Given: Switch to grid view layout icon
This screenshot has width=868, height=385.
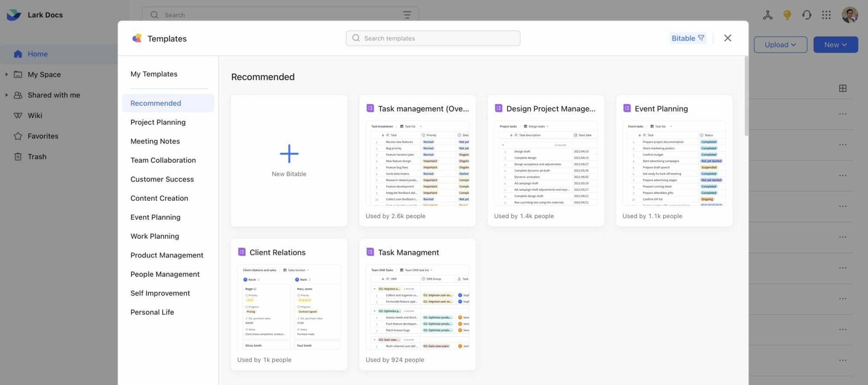Looking at the screenshot, I should tap(843, 88).
